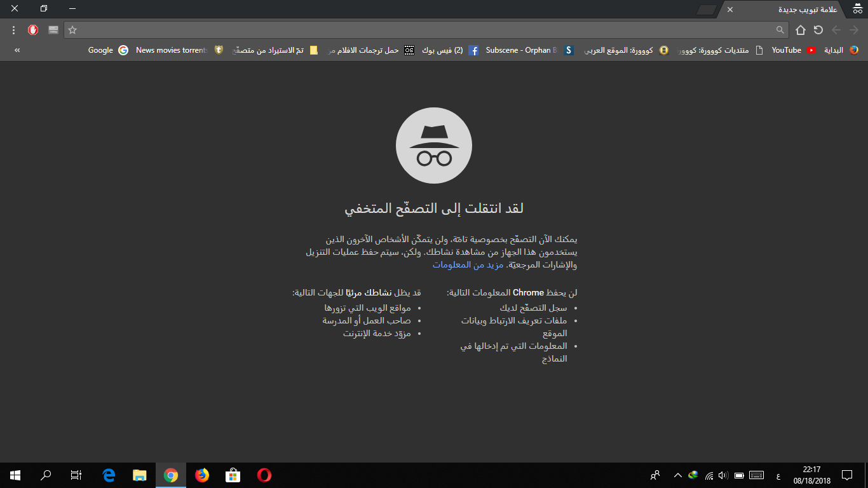
Task: Click the gray 1080p extension icon
Action: 53,30
